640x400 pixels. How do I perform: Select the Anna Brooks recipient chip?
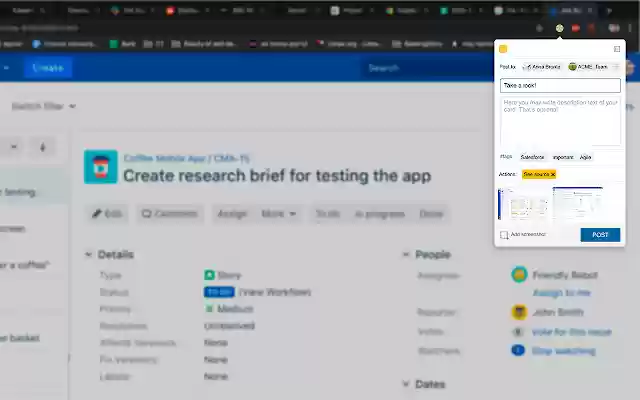542,67
